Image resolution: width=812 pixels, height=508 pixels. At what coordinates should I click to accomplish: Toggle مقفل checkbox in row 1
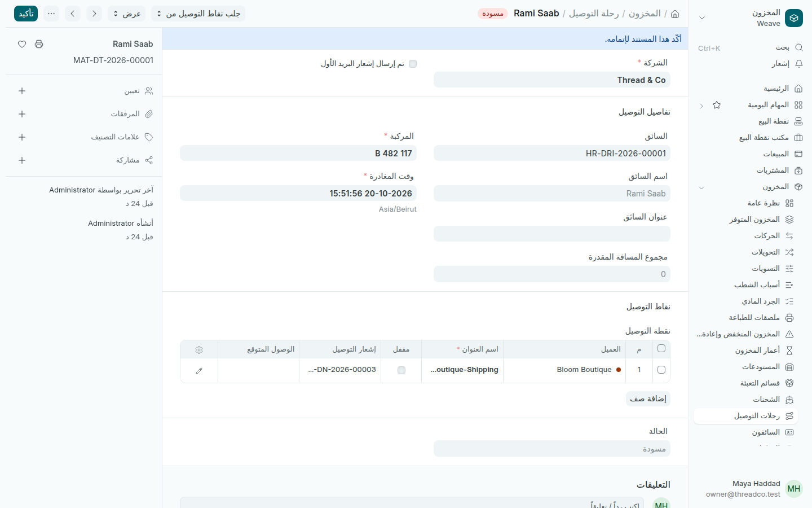click(401, 370)
